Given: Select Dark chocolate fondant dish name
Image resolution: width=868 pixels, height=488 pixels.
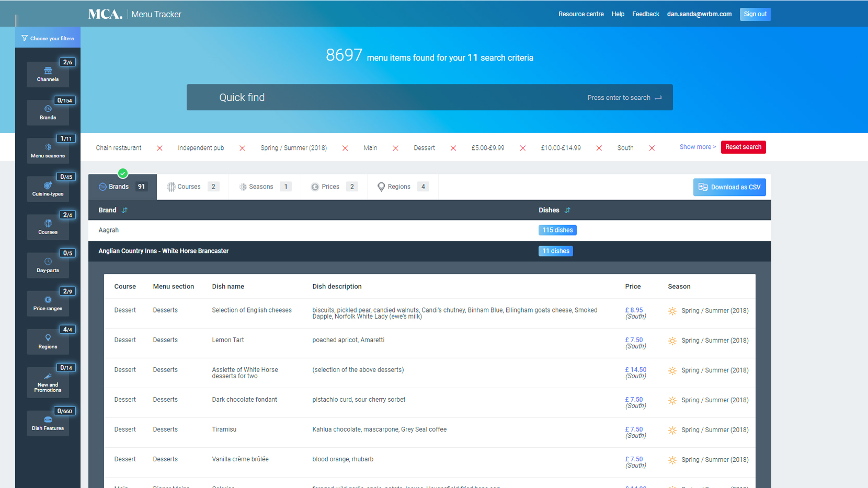Looking at the screenshot, I should point(245,399).
